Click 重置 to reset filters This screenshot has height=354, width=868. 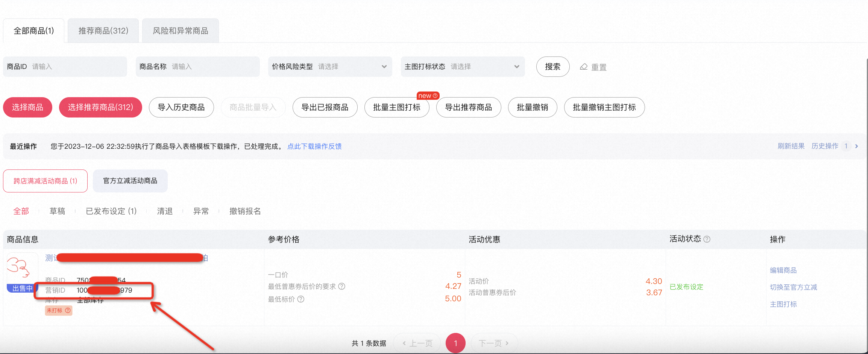(x=599, y=67)
